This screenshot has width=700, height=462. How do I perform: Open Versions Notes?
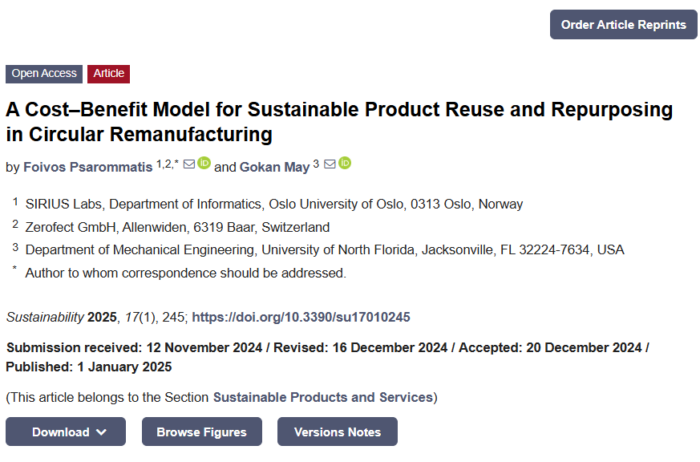[x=337, y=432]
